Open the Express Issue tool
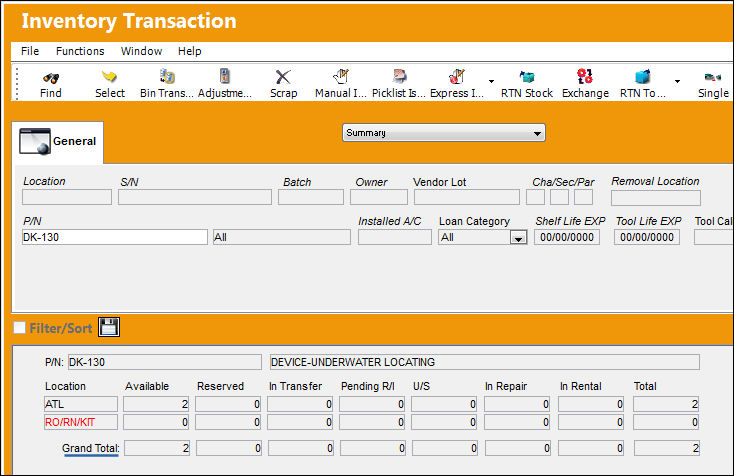The height and width of the screenshot is (476, 734). [456, 76]
